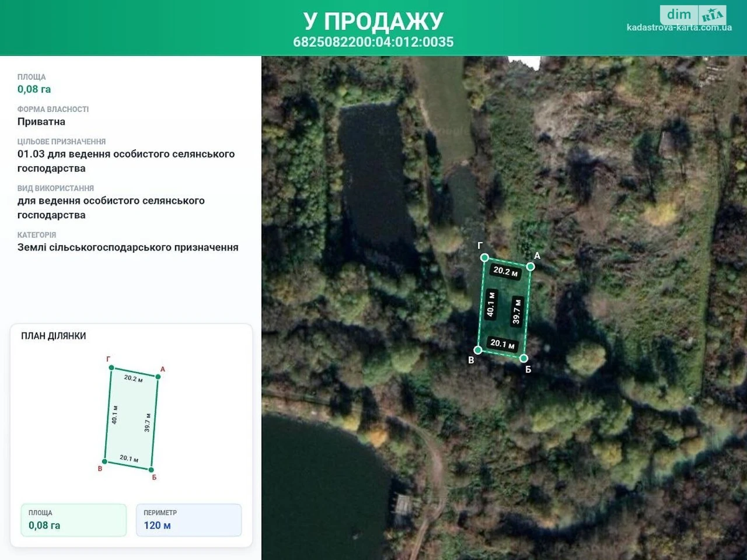The image size is (747, 560).
Task: Click vertex marker В on the satellite map
Action: [478, 350]
